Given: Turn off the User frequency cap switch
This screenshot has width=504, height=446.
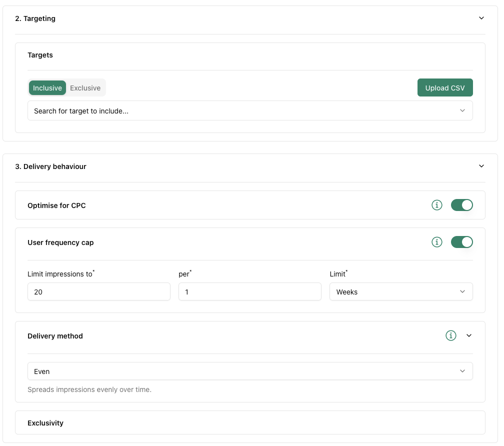Looking at the screenshot, I should [x=461, y=242].
